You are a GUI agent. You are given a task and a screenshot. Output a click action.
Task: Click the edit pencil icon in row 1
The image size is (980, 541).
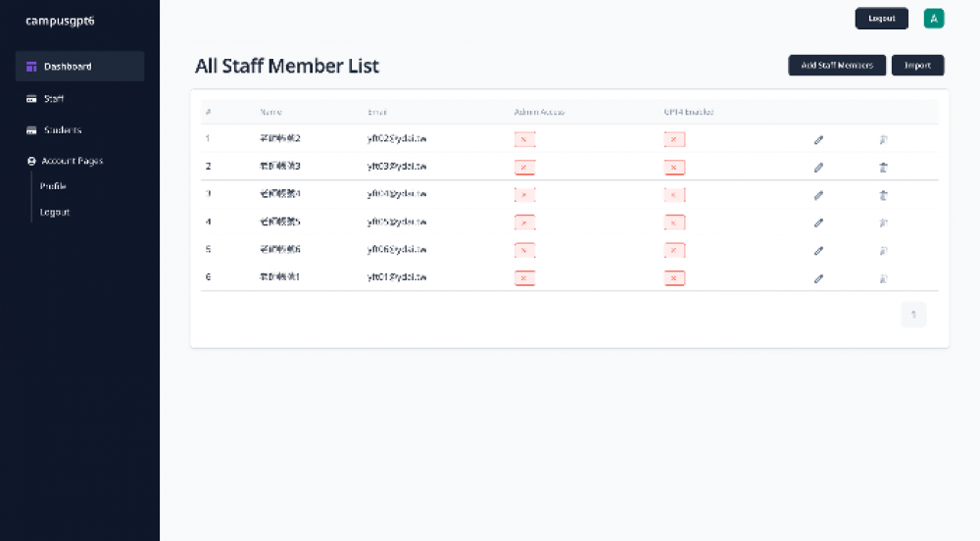point(818,140)
